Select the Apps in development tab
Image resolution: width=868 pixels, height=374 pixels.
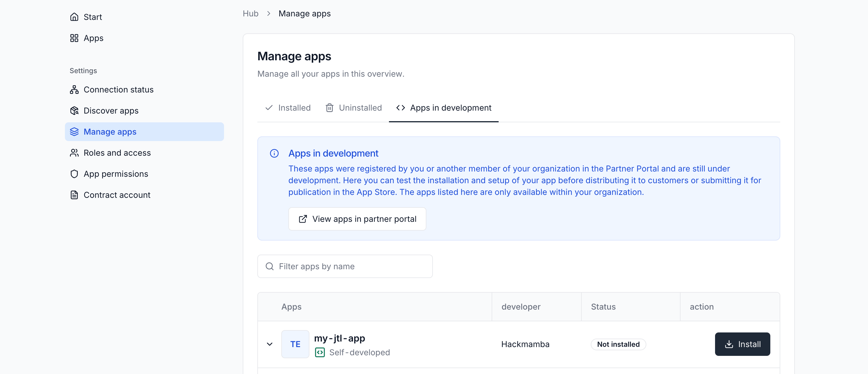point(443,108)
